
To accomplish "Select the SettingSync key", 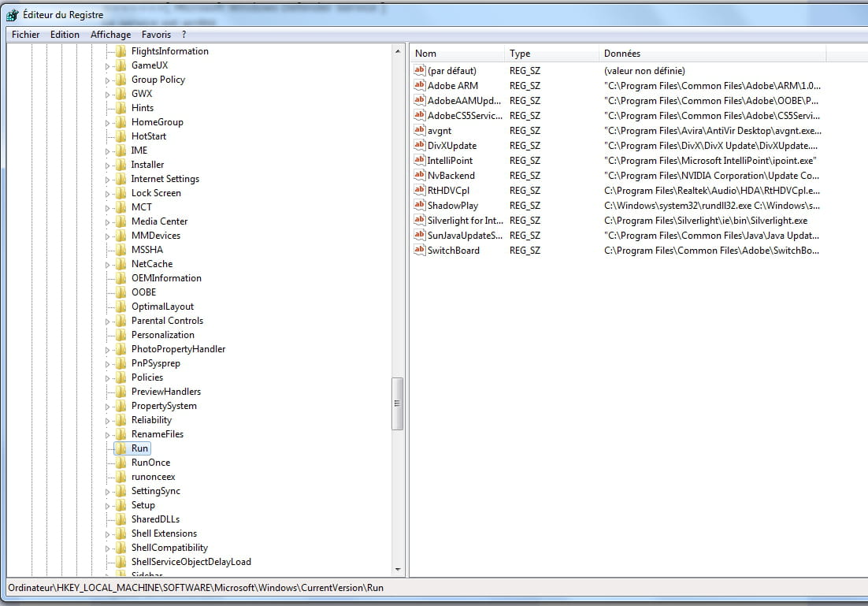I will [x=155, y=491].
